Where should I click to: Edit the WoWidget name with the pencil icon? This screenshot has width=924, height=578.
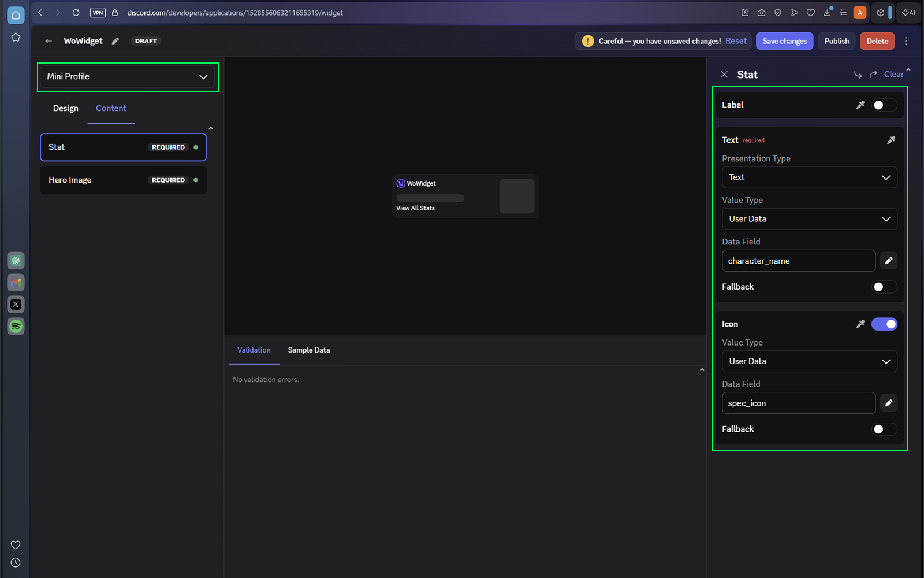pos(115,41)
